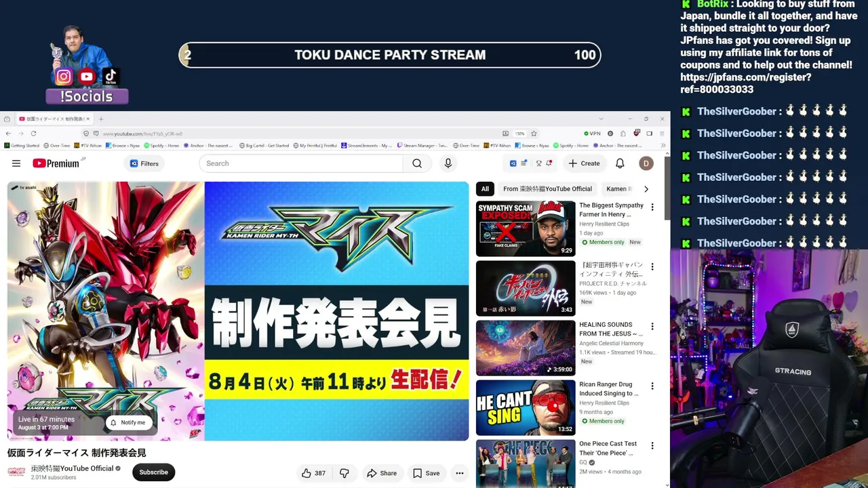Click the video title 仮面ライダーマイス 制作発表会見
The image size is (868, 488).
77,453
